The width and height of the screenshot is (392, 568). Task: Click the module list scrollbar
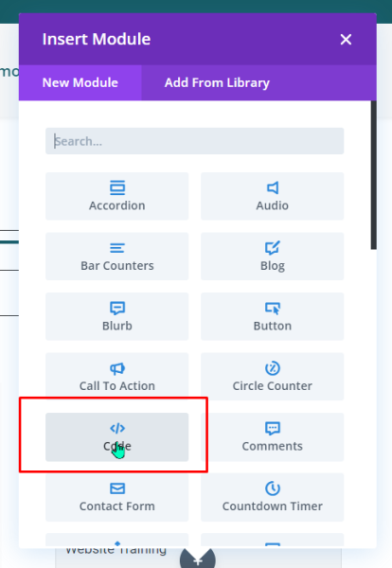(x=373, y=175)
